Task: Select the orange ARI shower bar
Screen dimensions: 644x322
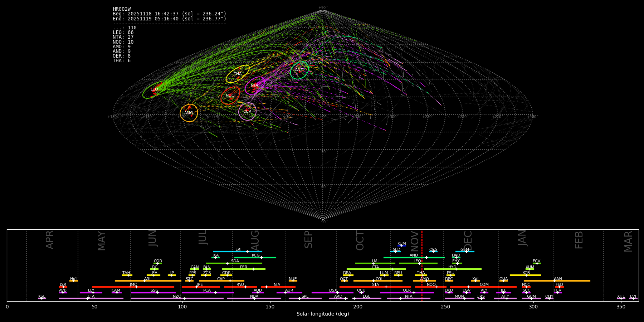Action: point(148,281)
